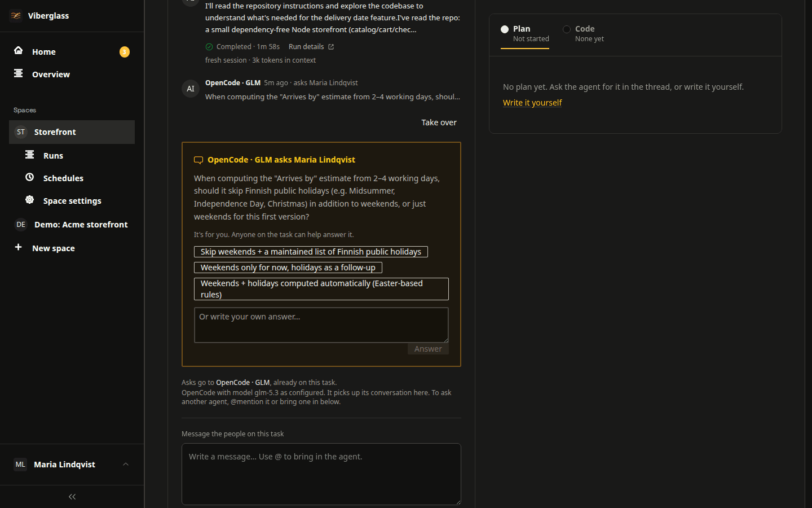Switch to the Code tab

click(584, 34)
